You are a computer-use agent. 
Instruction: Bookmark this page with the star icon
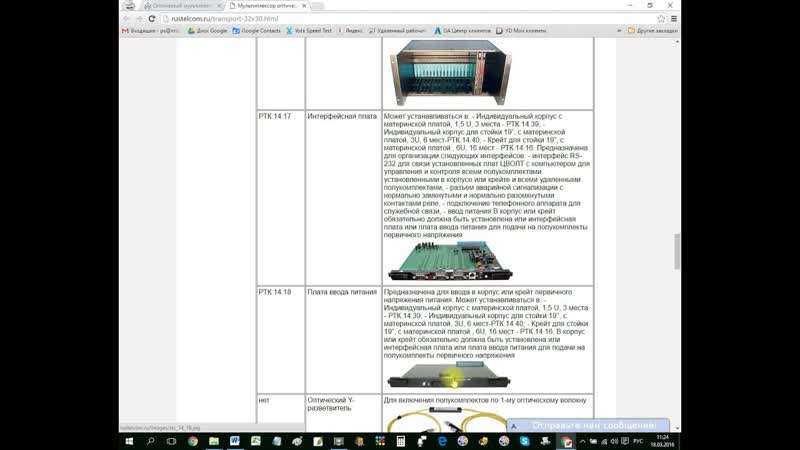coord(661,19)
